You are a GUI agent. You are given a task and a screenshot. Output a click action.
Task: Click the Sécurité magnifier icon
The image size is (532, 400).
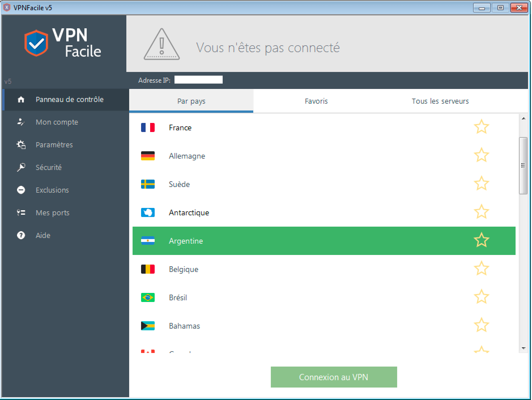coord(21,167)
